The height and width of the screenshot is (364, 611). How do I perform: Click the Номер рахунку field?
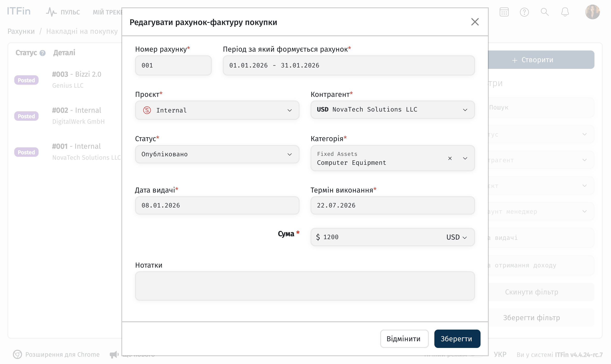click(173, 65)
